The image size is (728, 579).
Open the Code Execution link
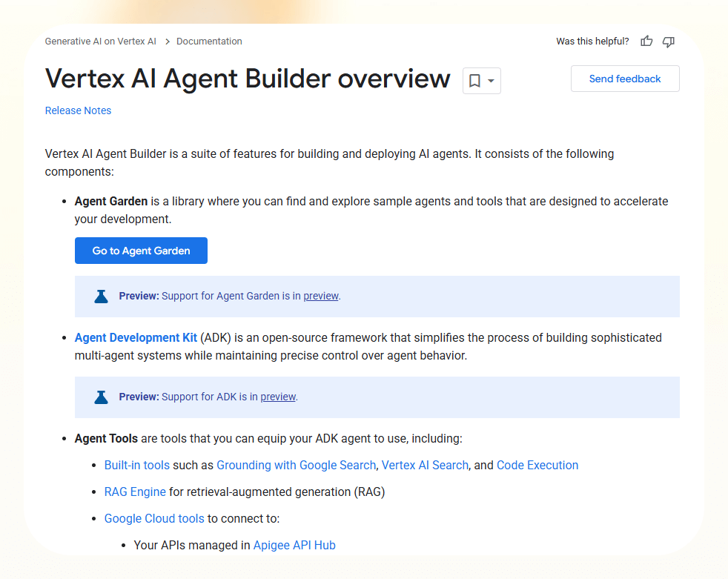tap(537, 466)
